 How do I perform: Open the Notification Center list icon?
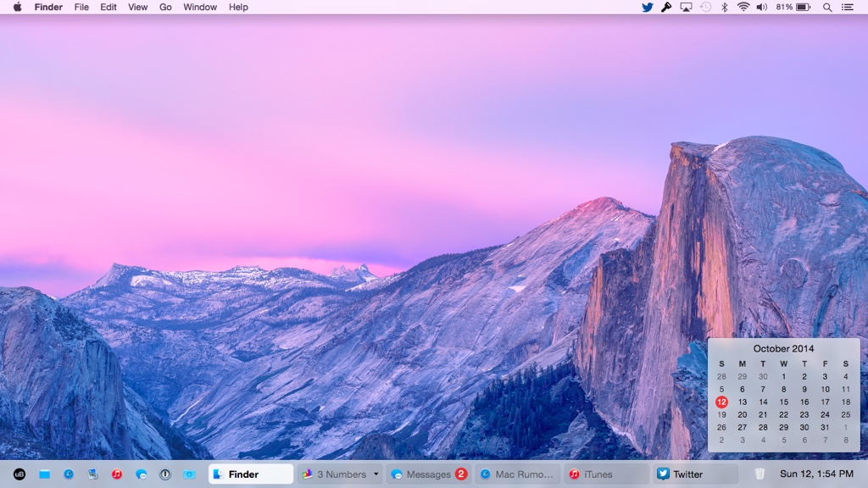pos(847,7)
